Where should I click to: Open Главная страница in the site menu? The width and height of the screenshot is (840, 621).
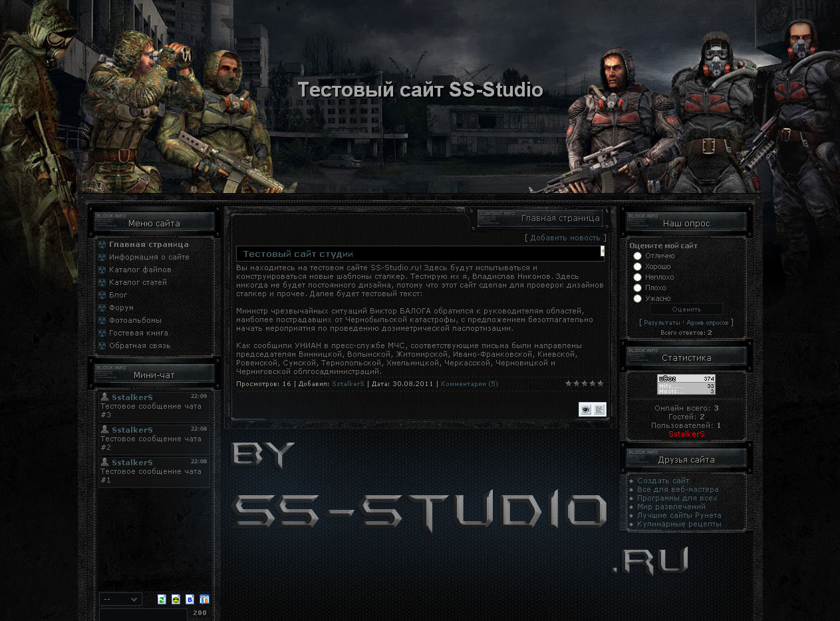149,244
